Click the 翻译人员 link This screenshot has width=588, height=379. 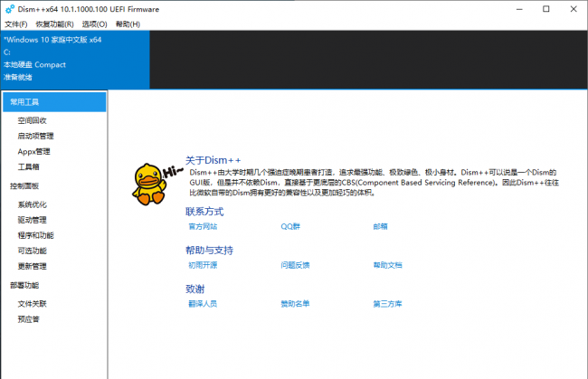203,304
